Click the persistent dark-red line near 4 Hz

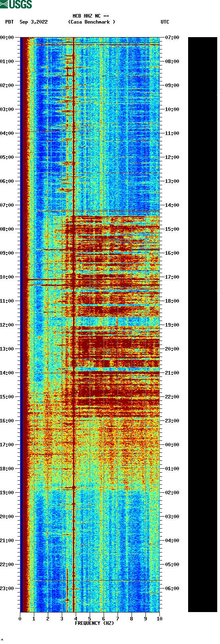point(74,325)
